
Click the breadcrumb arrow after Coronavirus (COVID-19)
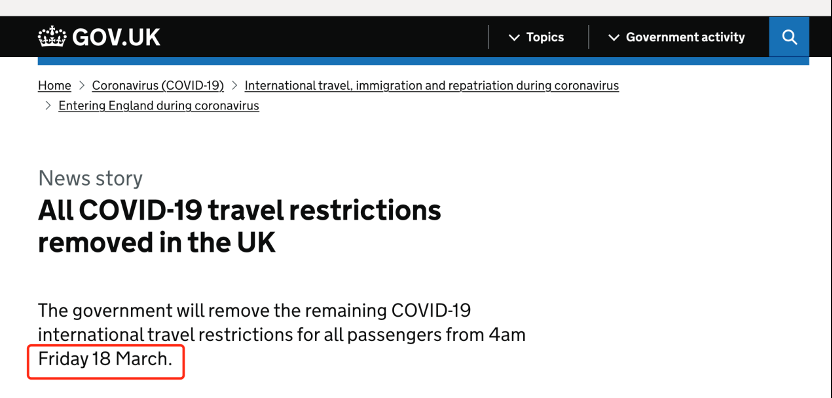(234, 85)
